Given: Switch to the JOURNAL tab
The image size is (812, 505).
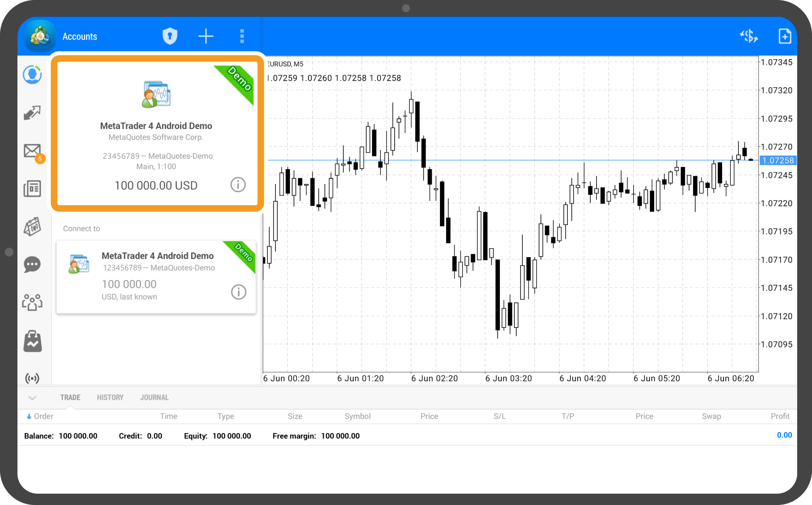Looking at the screenshot, I should click(154, 398).
